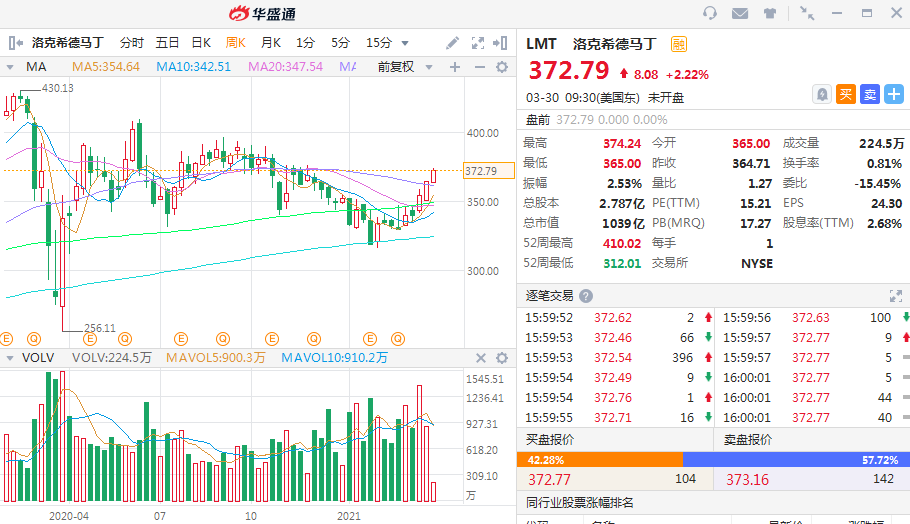Open MA indicator settings gear
The image size is (910, 524).
click(502, 67)
